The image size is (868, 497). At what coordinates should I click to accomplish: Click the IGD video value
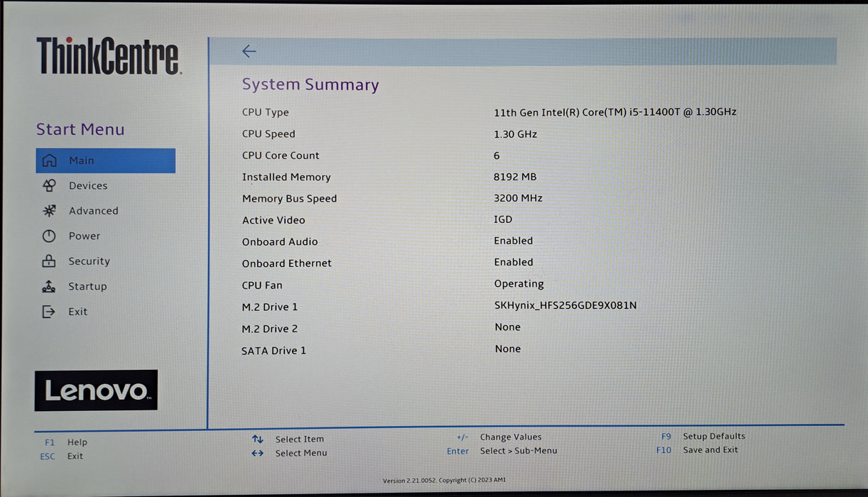(503, 219)
